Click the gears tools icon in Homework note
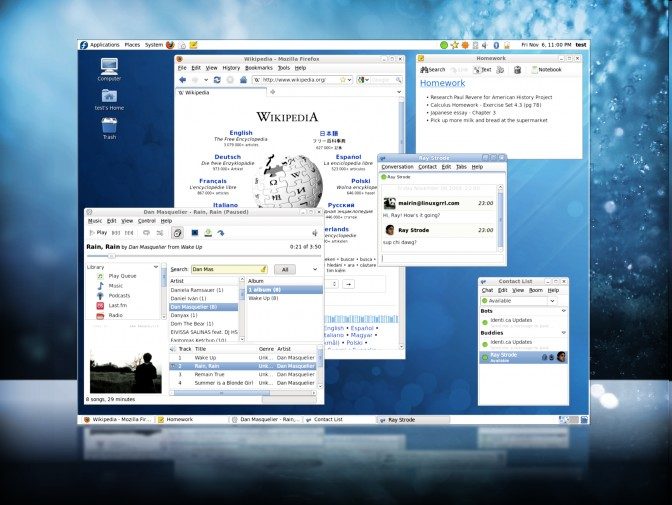Screen dimensions: 672x505 tap(500, 69)
